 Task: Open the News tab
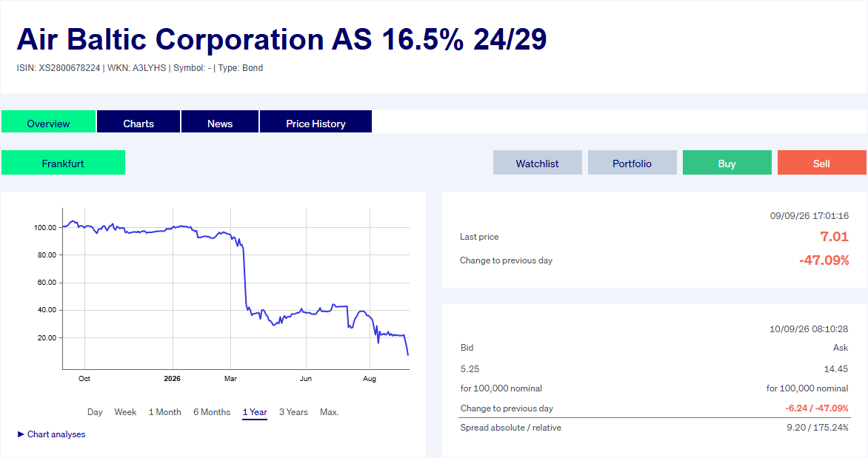pyautogui.click(x=220, y=121)
